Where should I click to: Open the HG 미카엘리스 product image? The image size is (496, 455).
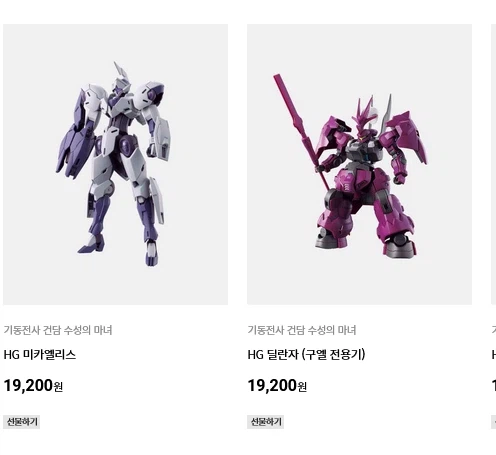pos(115,164)
